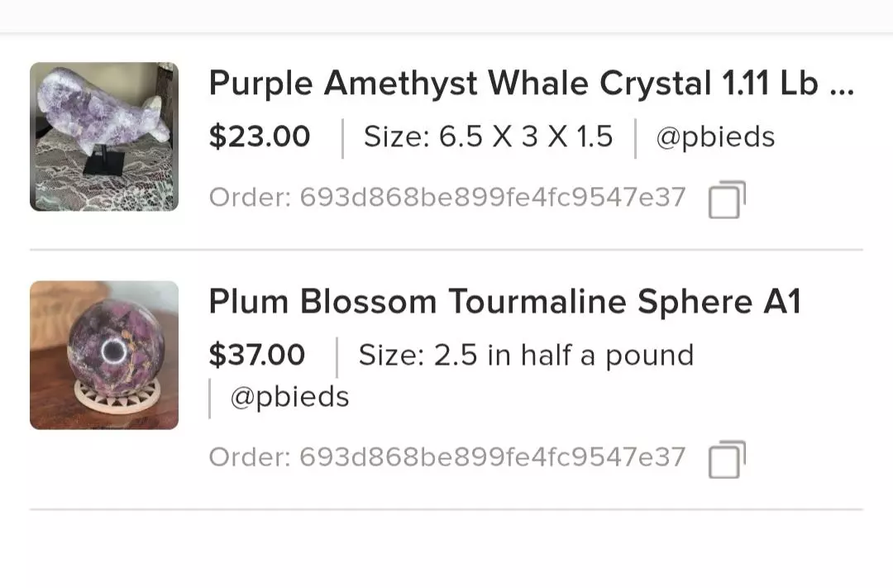The width and height of the screenshot is (893, 588).
Task: Click the Size 2.5 in detail text
Action: coord(526,354)
